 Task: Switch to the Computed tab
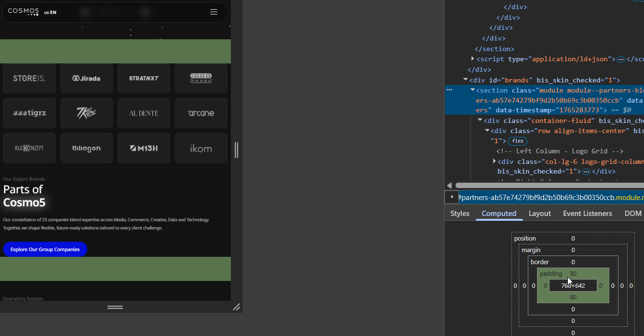[x=499, y=213]
